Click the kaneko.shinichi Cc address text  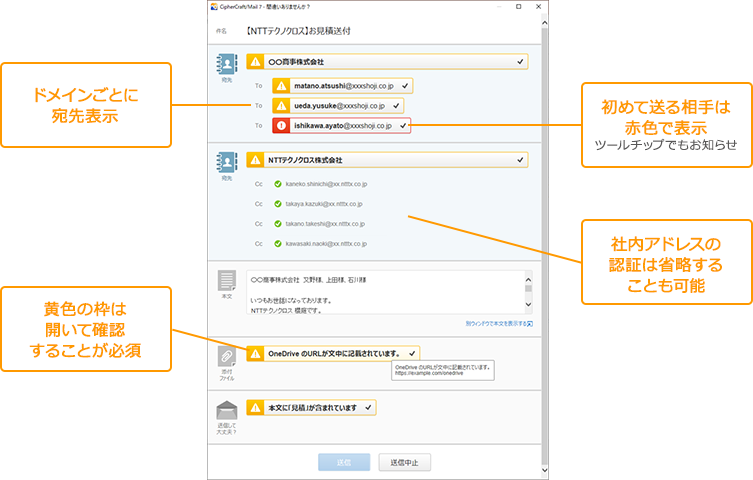[x=326, y=184]
